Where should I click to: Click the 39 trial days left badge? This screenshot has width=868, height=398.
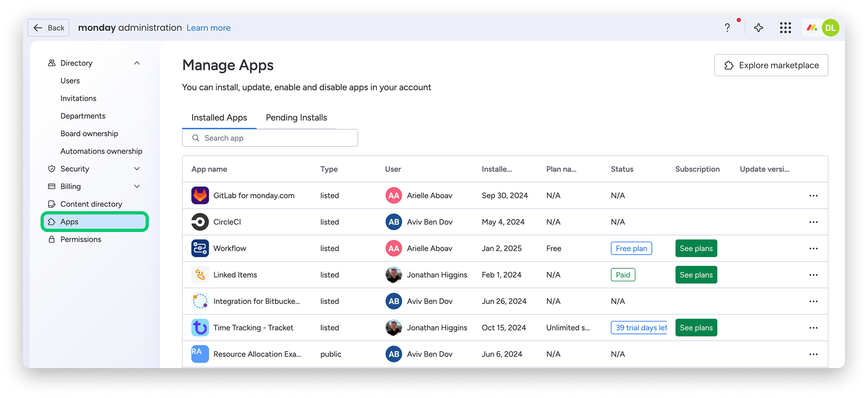[639, 327]
